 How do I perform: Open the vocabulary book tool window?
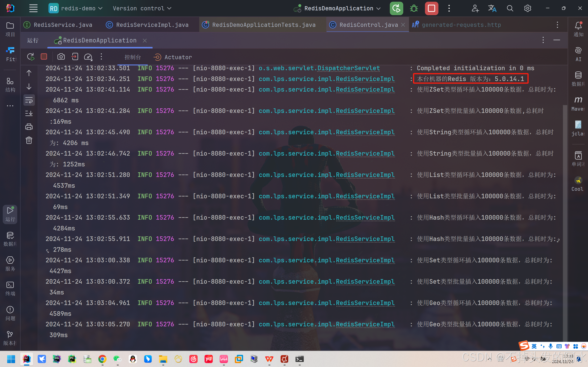[x=578, y=159]
